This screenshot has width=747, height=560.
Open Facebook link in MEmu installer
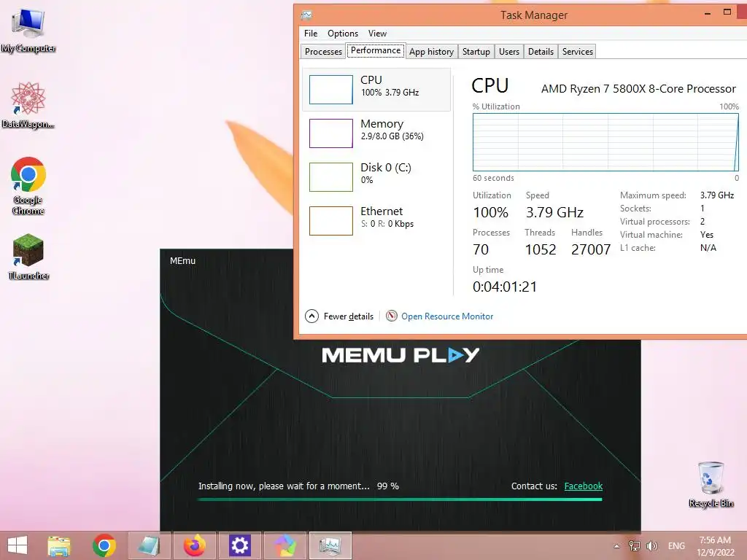click(x=583, y=486)
